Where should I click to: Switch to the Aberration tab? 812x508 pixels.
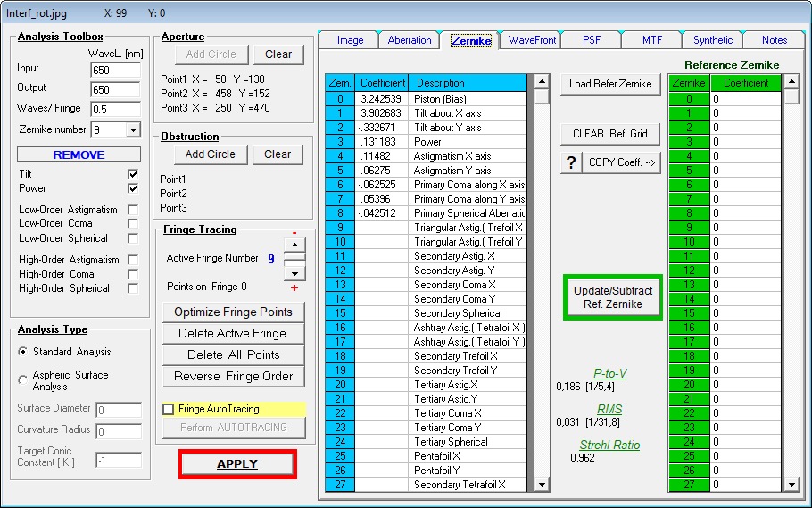pos(409,40)
